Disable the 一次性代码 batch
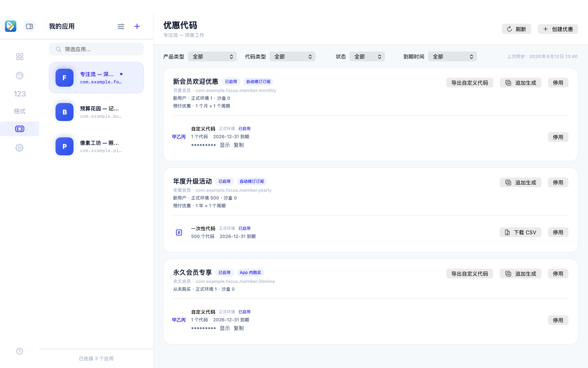The height and width of the screenshot is (368, 588). 558,232
